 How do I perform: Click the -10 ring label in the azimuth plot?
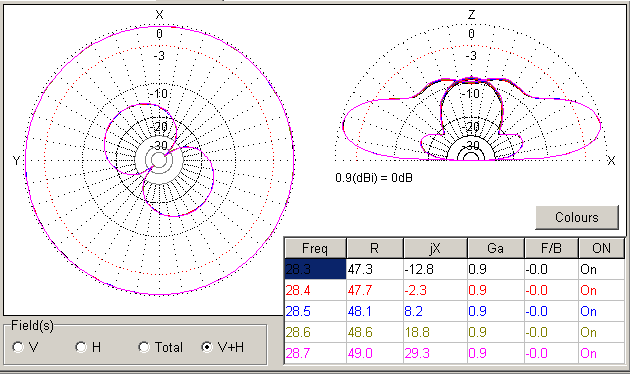pyautogui.click(x=159, y=94)
